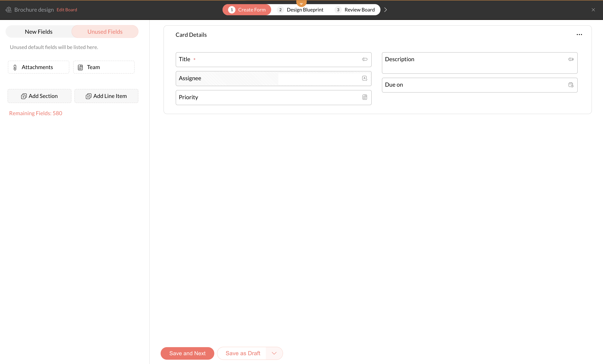Click the Assignee field's user icon

coord(365,78)
